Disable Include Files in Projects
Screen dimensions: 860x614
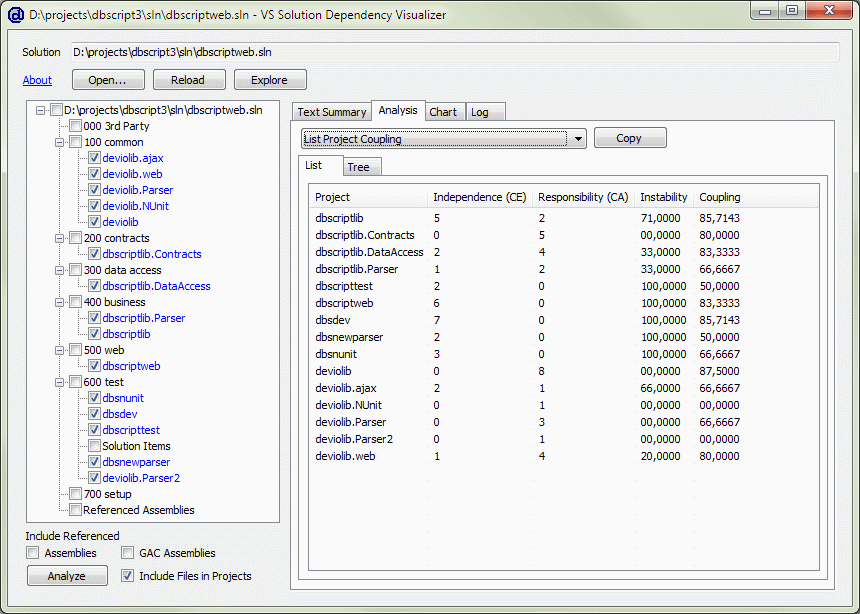[x=128, y=576]
